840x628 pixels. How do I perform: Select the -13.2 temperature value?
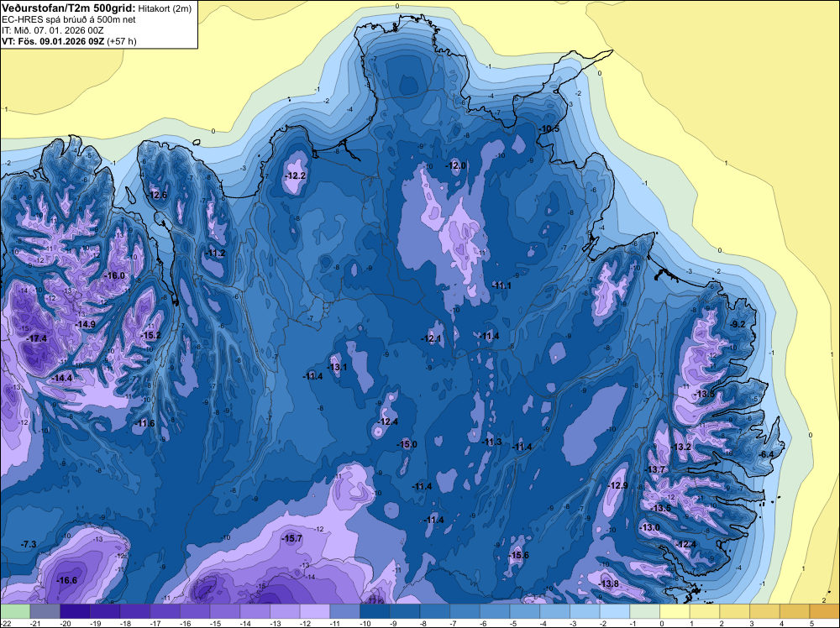coord(681,447)
